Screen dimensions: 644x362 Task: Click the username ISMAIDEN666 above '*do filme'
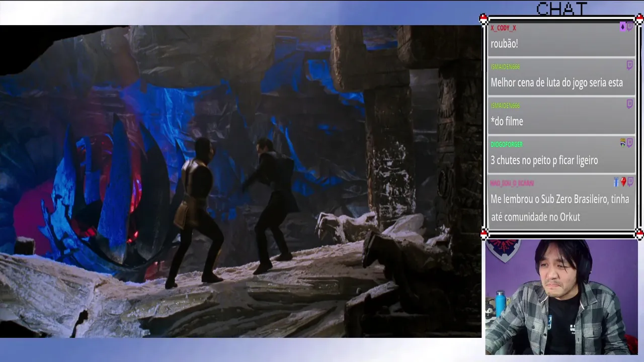point(505,106)
